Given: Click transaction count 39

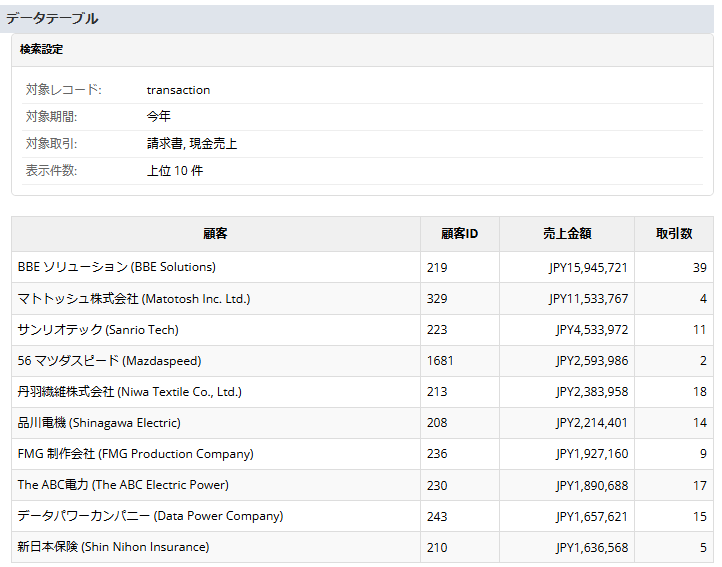Looking at the screenshot, I should [700, 268].
